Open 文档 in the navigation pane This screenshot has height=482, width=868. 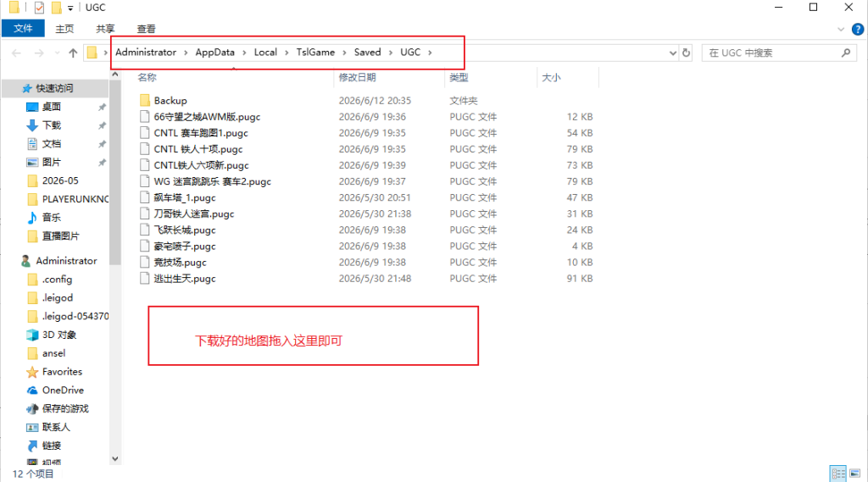click(52, 144)
